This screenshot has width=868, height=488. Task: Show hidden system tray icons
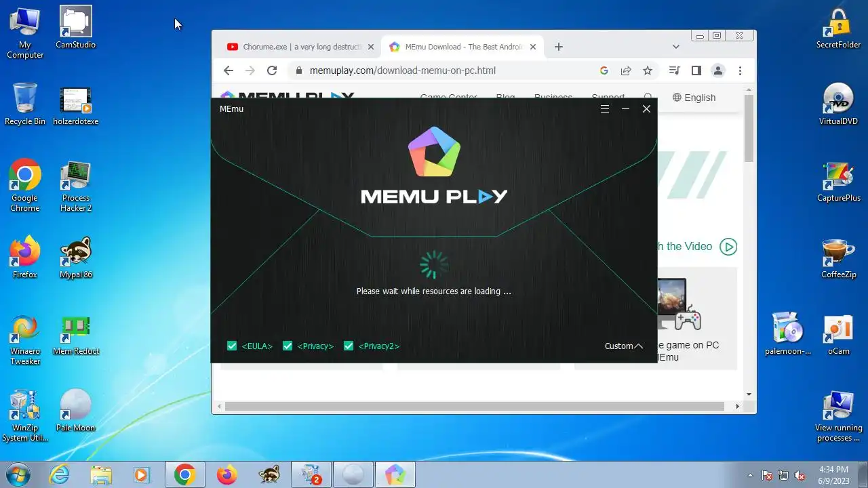[x=750, y=475]
